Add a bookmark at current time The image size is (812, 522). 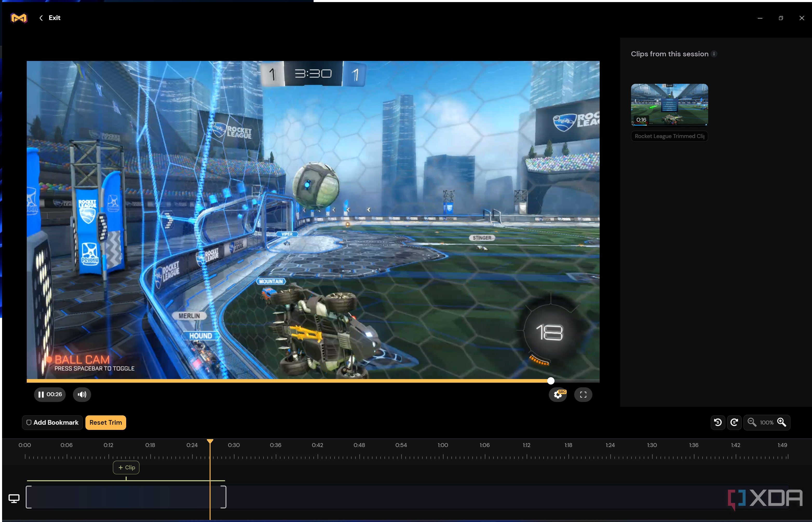[52, 422]
